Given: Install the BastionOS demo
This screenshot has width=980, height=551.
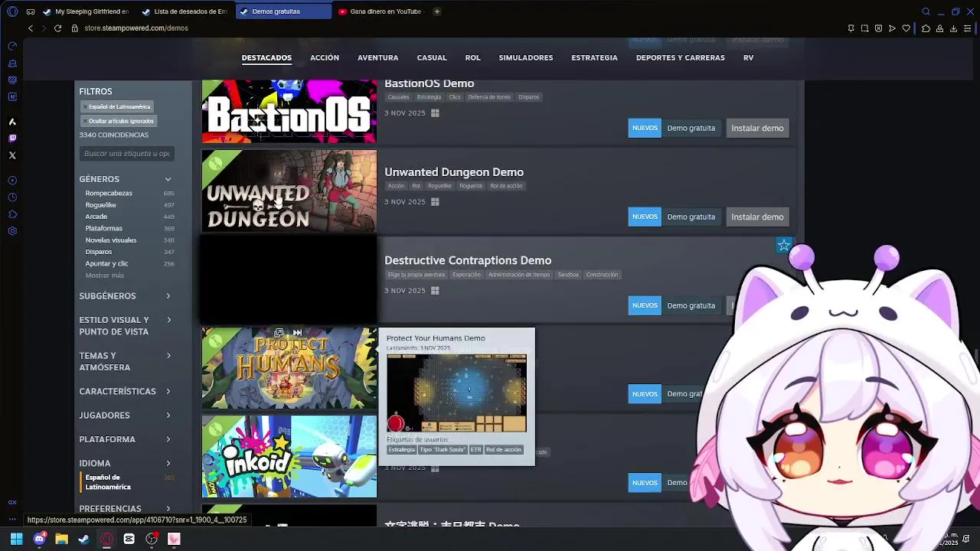Looking at the screenshot, I should point(757,128).
